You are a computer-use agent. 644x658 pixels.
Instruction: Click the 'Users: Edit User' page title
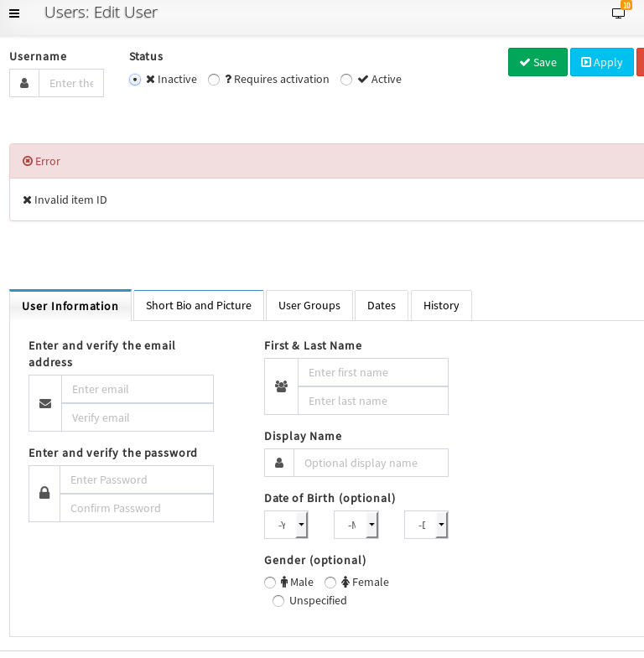point(101,13)
